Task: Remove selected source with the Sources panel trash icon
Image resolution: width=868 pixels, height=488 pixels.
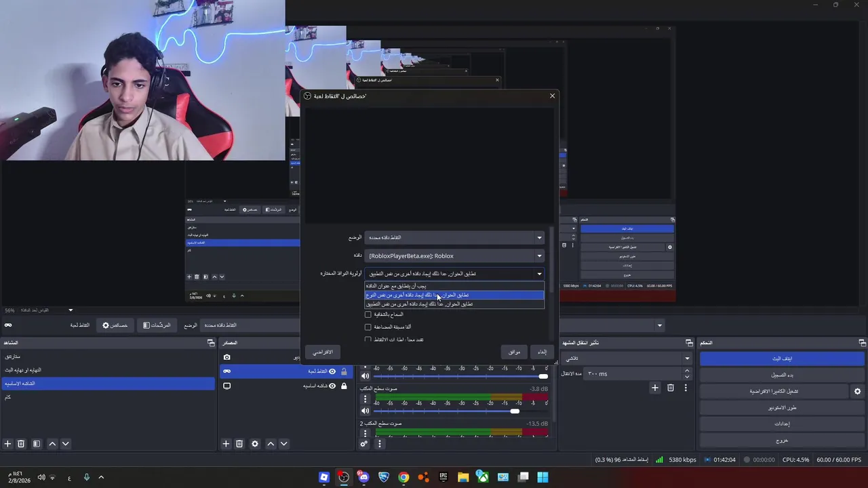Action: [x=239, y=444]
